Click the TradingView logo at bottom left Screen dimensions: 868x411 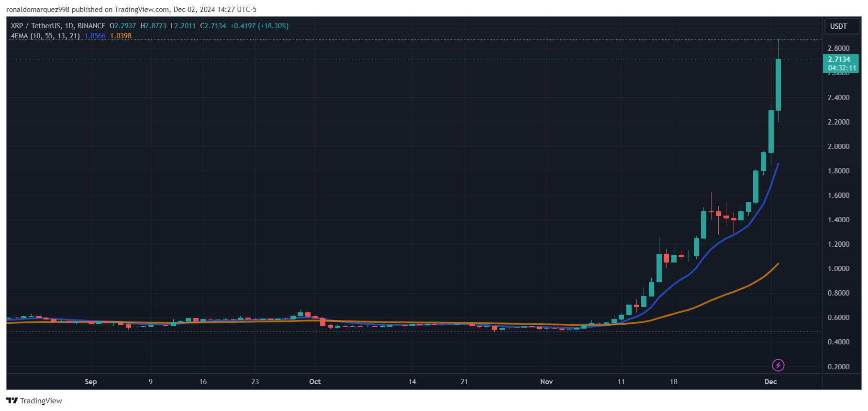[34, 400]
